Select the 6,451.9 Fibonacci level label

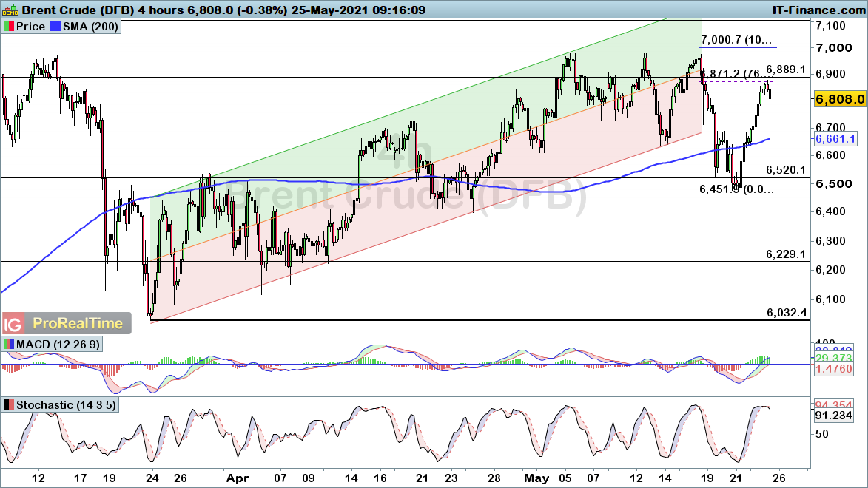pyautogui.click(x=737, y=190)
